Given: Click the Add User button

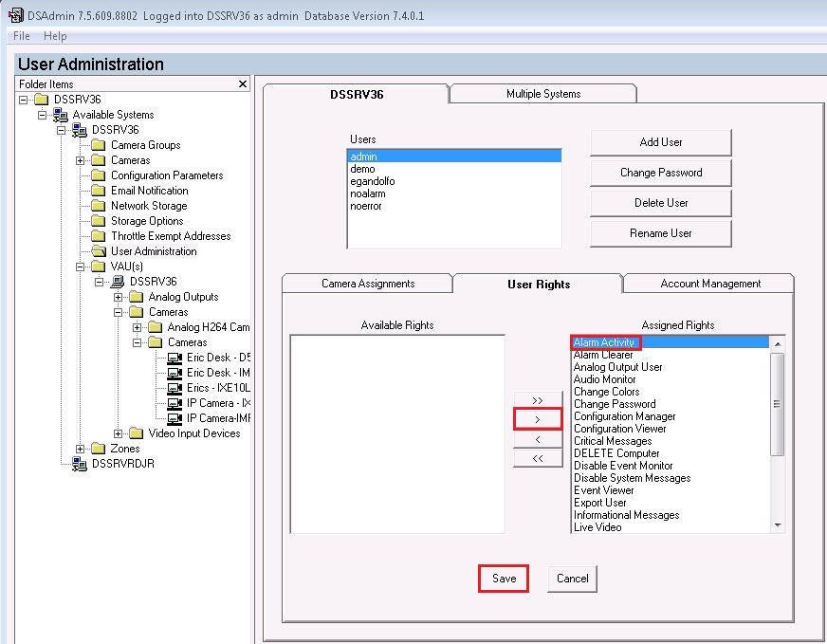Looking at the screenshot, I should (660, 142).
